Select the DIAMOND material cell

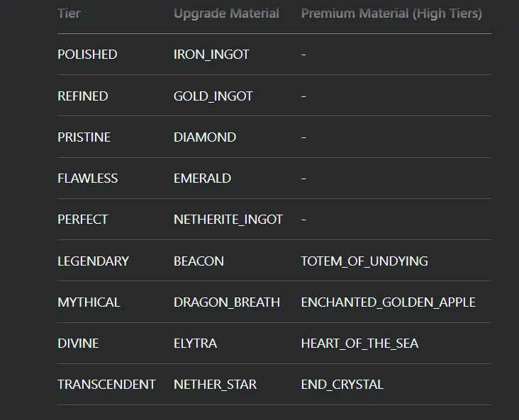tap(205, 137)
